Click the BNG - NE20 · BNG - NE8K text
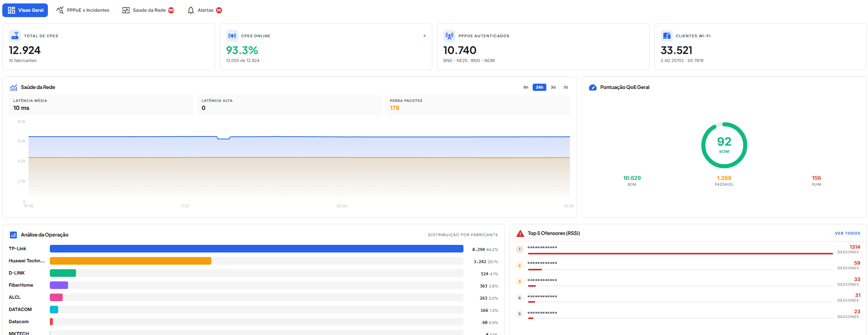Screen dimensions: 868x335 (469, 60)
